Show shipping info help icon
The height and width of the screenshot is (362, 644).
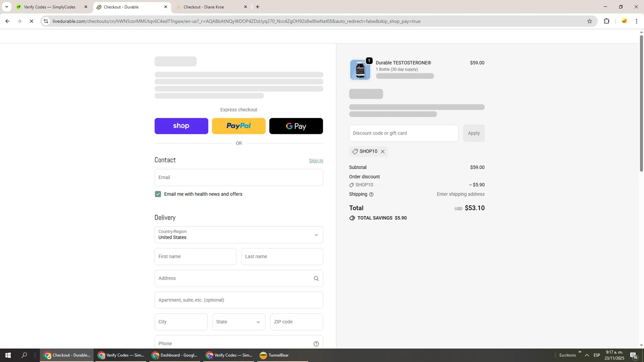tap(371, 194)
